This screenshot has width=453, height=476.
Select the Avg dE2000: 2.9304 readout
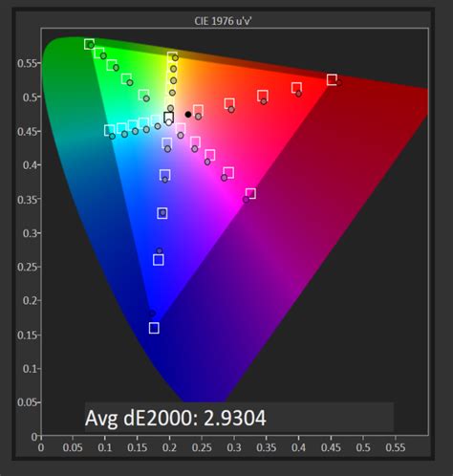[x=176, y=418]
